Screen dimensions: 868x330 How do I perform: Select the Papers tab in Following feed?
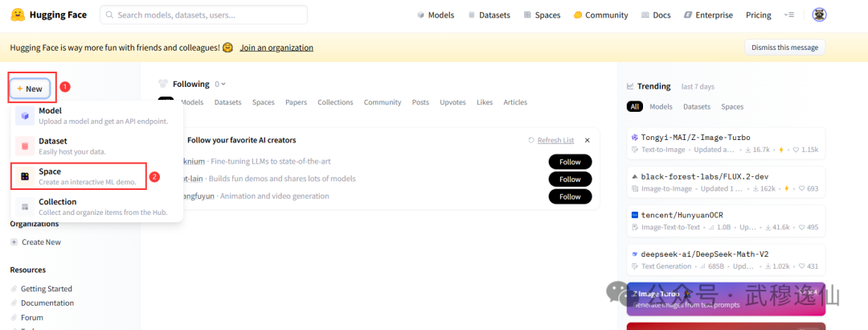(296, 102)
